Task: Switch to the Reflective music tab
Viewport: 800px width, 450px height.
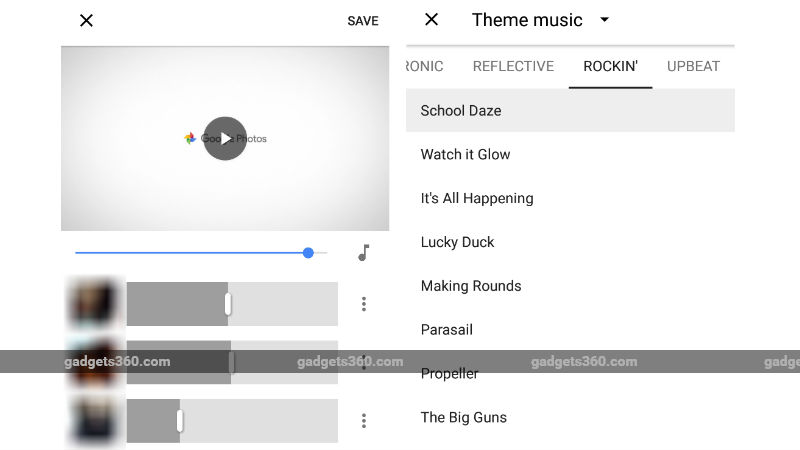Action: point(513,67)
